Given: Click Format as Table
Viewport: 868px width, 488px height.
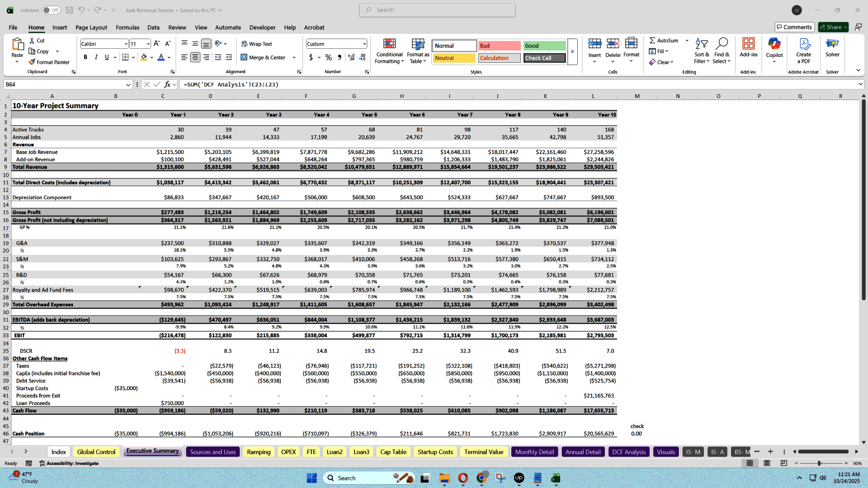Looking at the screenshot, I should pyautogui.click(x=417, y=51).
